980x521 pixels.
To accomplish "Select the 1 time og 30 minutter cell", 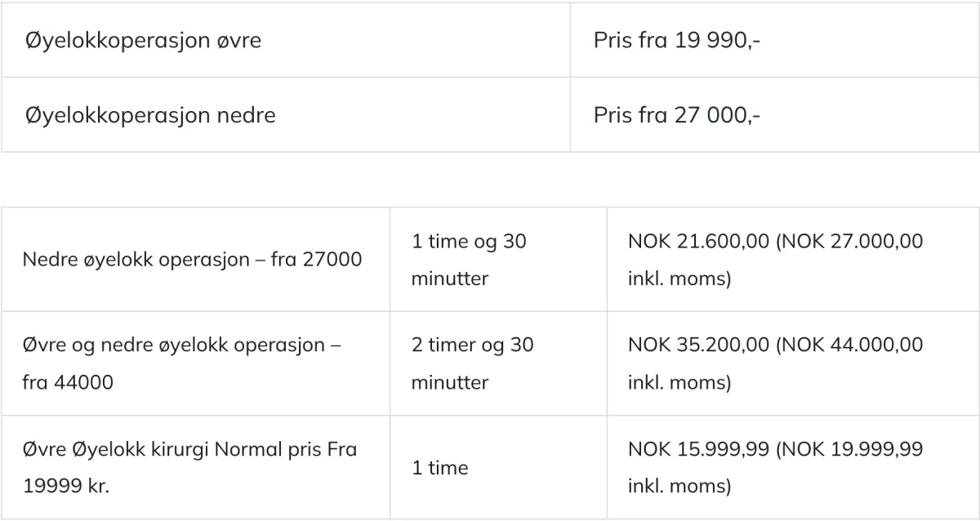I will pyautogui.click(x=498, y=260).
